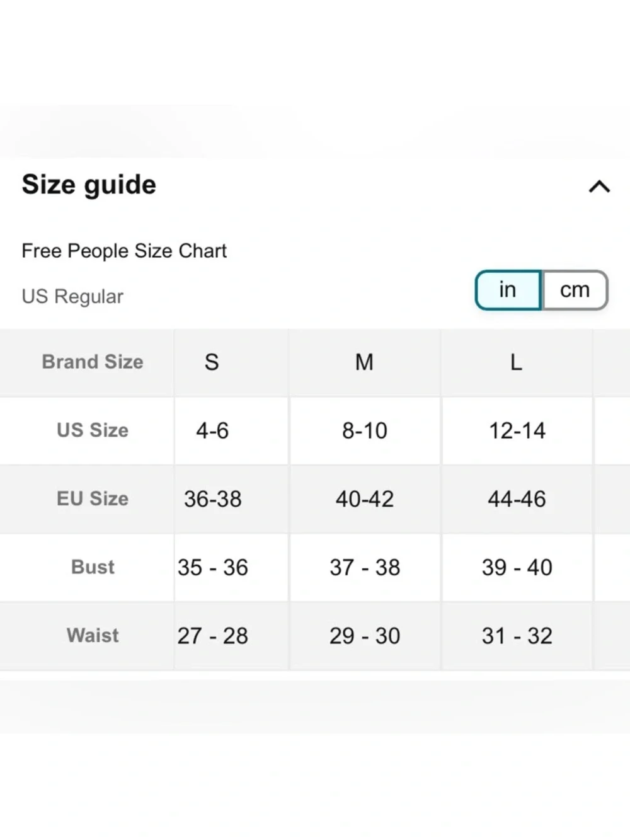Select the in unit toggle

tap(508, 290)
